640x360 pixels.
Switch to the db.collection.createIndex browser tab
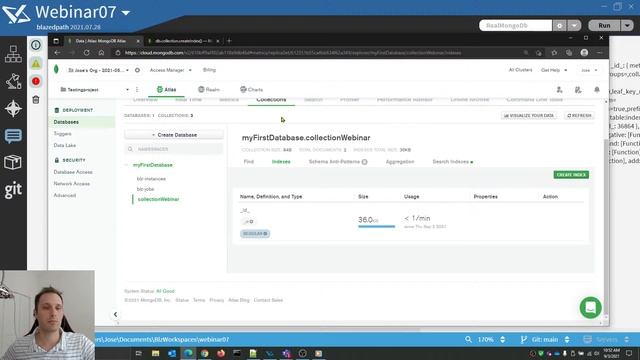(x=184, y=41)
